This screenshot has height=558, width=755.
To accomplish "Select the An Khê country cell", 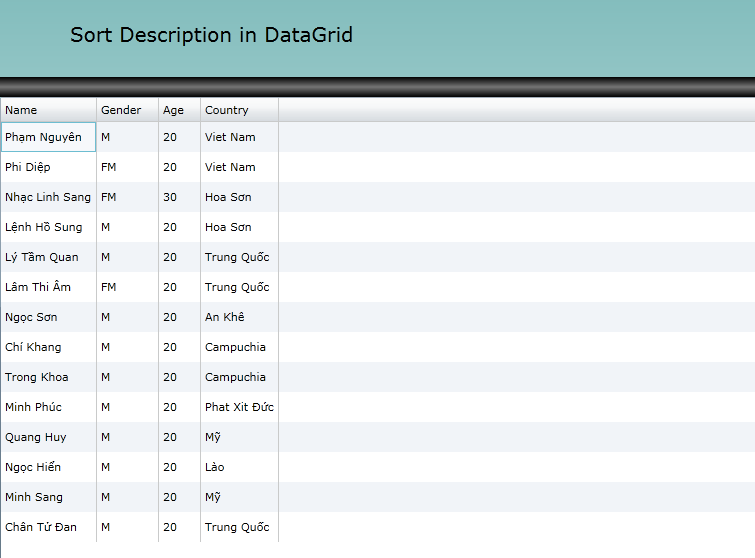I will pyautogui.click(x=239, y=317).
